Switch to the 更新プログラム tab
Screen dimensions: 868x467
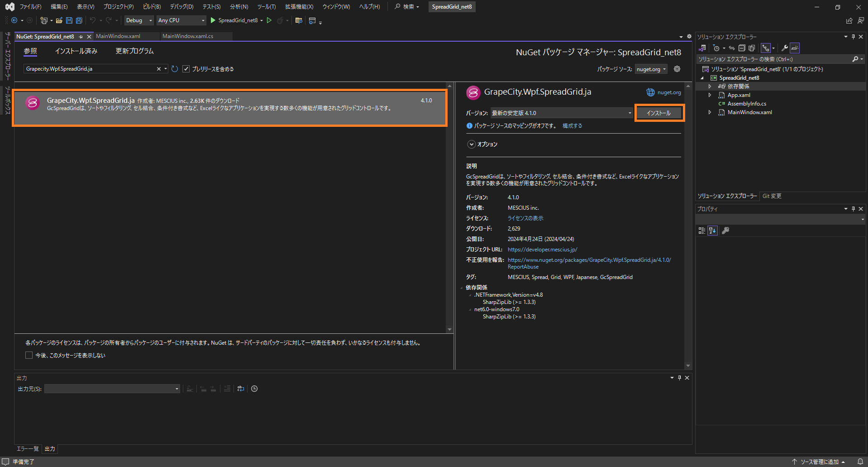[134, 51]
